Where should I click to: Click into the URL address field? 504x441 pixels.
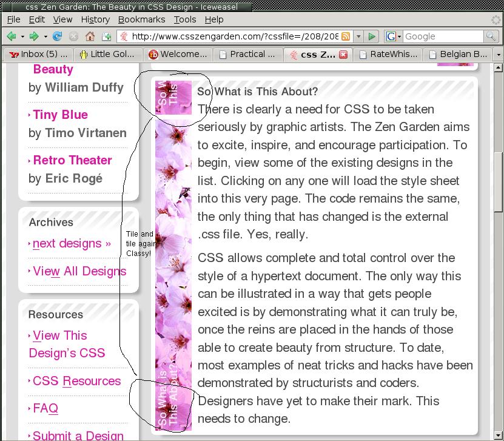[235, 36]
